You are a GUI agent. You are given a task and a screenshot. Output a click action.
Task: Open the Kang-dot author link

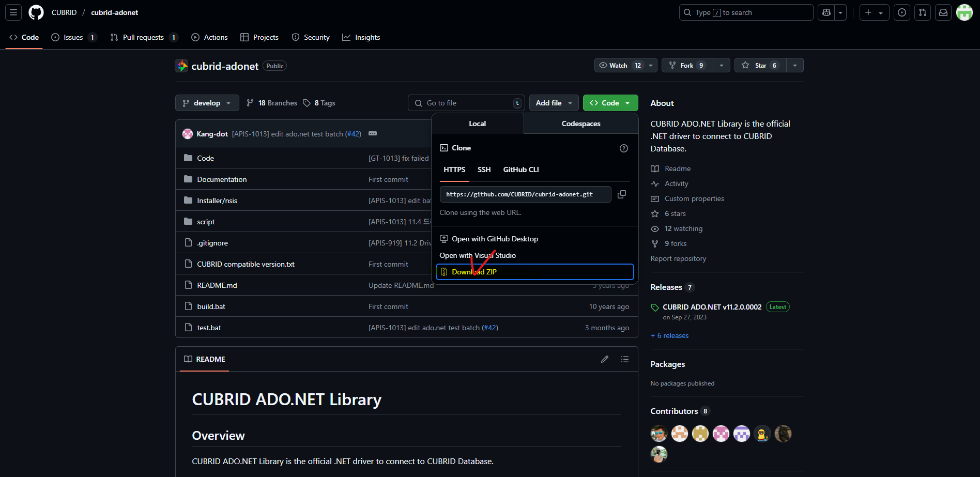(x=212, y=134)
